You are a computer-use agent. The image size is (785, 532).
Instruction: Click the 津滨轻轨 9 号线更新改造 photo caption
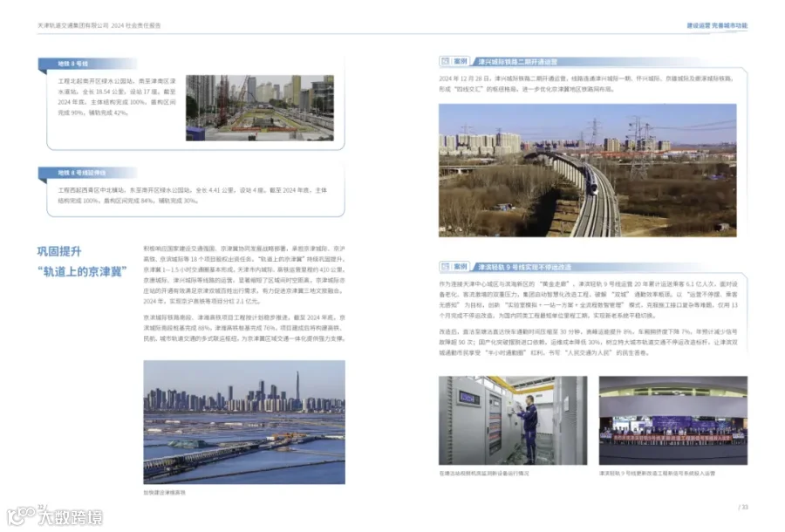tap(657, 473)
